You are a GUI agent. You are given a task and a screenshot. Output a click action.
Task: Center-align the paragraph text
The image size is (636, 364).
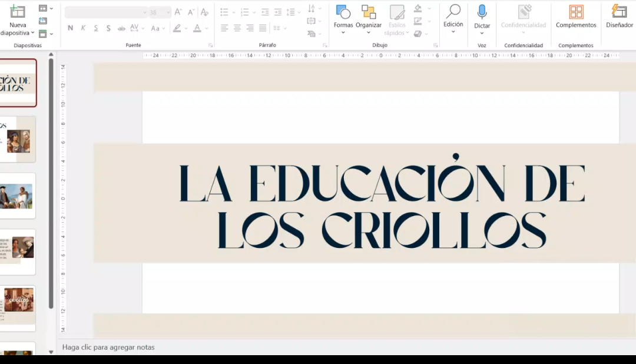tap(237, 28)
